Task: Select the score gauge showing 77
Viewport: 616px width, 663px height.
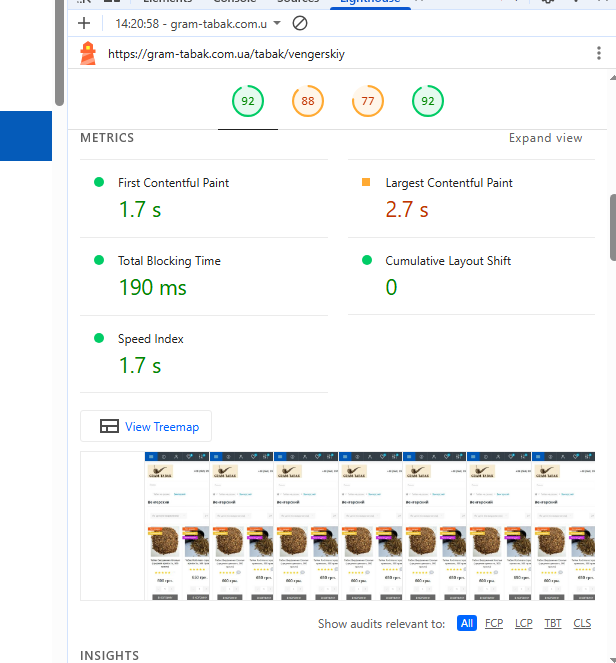Action: [368, 101]
